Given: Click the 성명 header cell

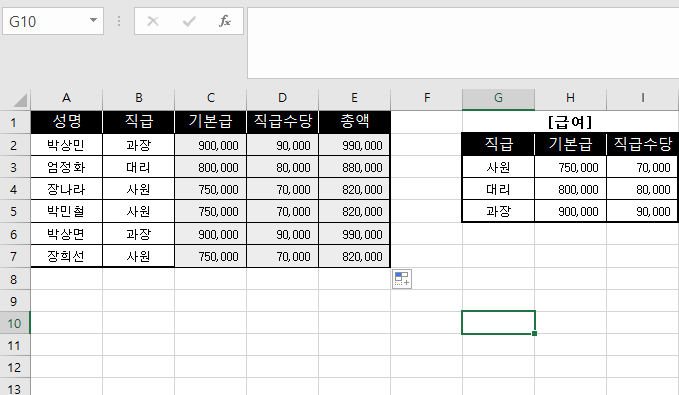Looking at the screenshot, I should tap(66, 122).
